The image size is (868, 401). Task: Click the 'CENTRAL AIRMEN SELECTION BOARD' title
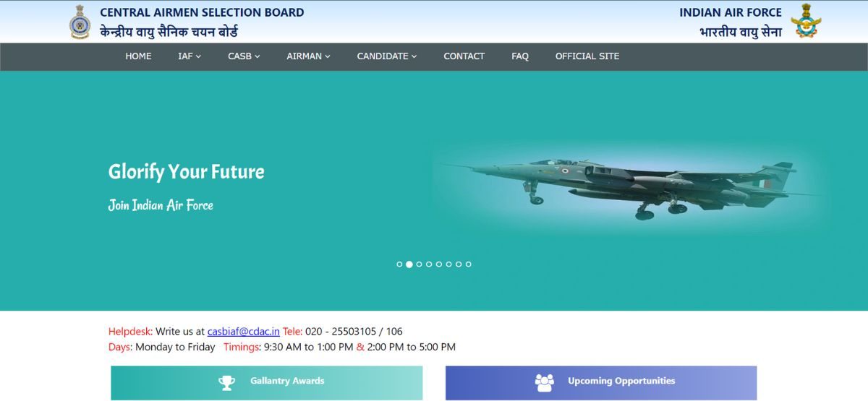[202, 12]
